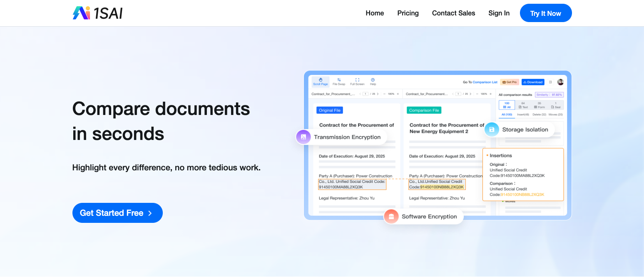The height and width of the screenshot is (277, 644).
Task: Click 'New Energy Equipment 2' title text
Action: point(439,131)
